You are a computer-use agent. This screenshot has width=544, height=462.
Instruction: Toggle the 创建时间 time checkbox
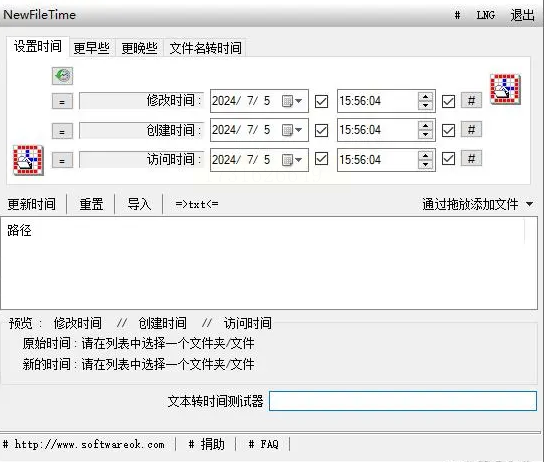(x=448, y=130)
